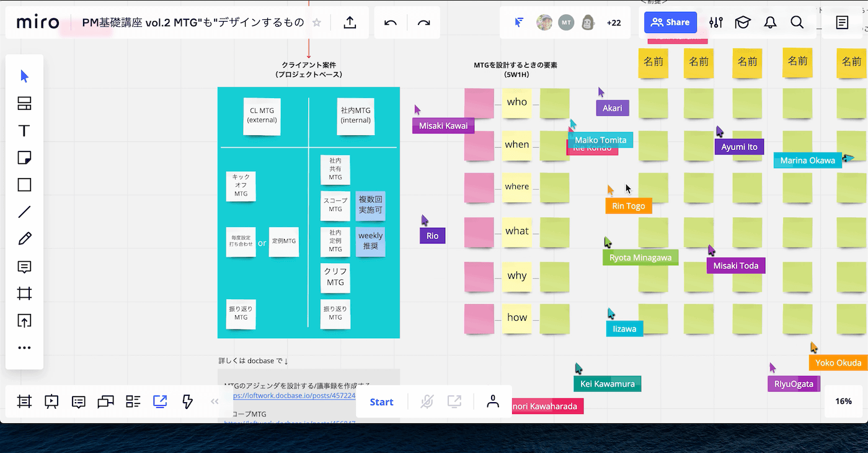
Task: Select the Pen tool
Action: 24,239
